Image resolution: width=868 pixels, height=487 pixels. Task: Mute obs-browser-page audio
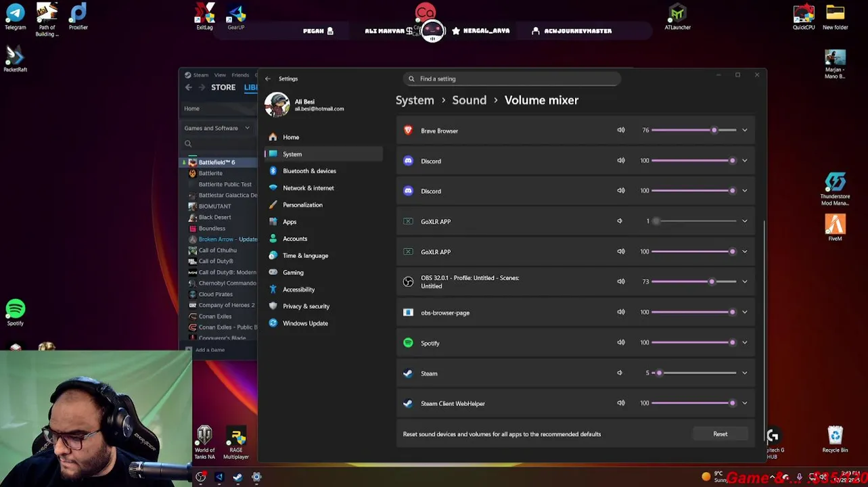pos(620,312)
